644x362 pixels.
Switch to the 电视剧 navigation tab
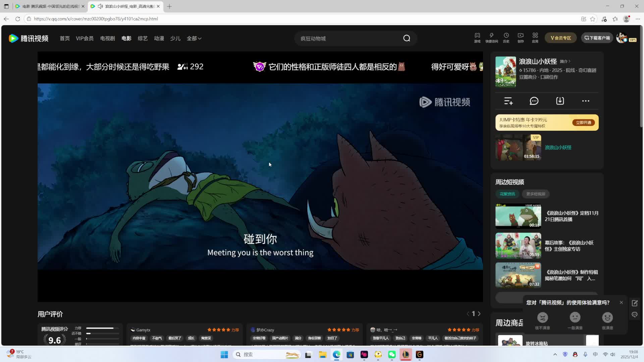tap(107, 38)
